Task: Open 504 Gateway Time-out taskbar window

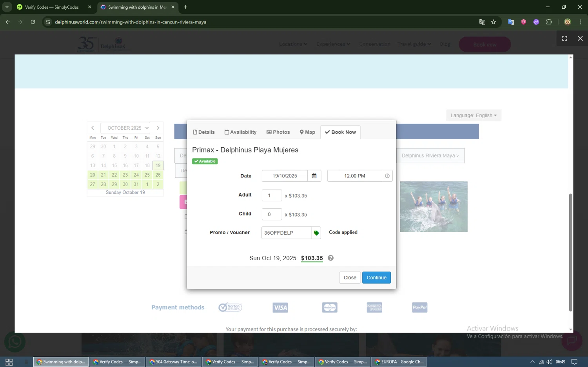Action: point(173,362)
